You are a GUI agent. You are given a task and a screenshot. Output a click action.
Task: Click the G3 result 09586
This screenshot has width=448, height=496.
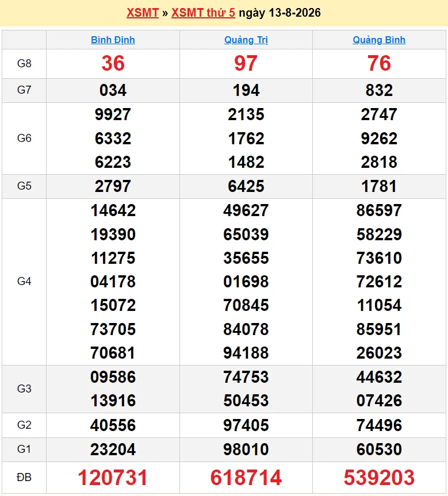click(x=113, y=377)
